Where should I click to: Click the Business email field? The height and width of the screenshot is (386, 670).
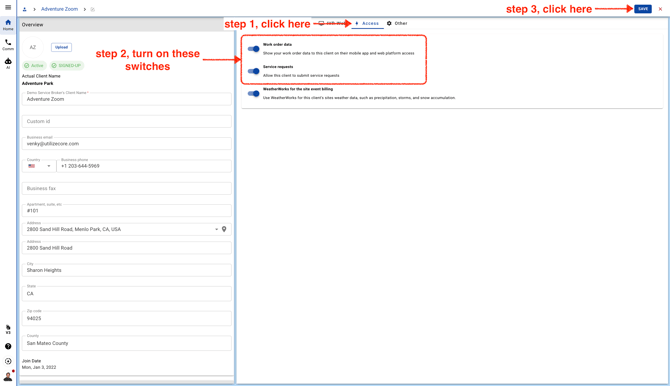coord(126,144)
